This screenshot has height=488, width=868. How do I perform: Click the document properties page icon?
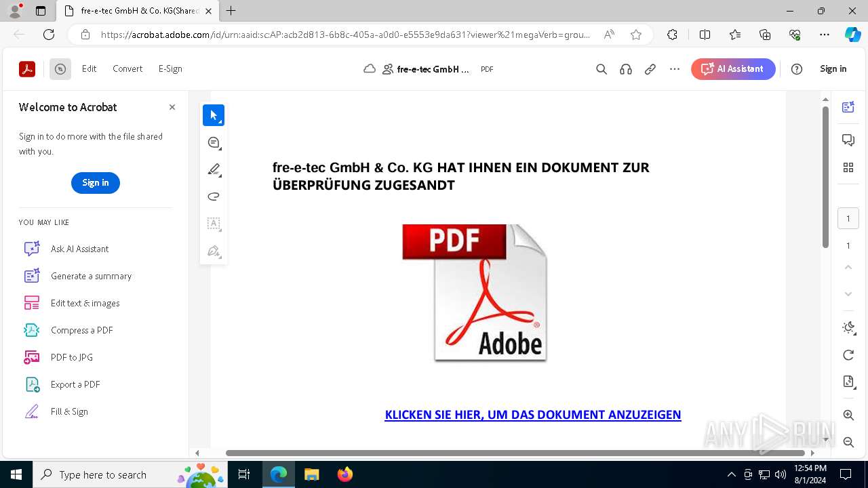tap(848, 382)
